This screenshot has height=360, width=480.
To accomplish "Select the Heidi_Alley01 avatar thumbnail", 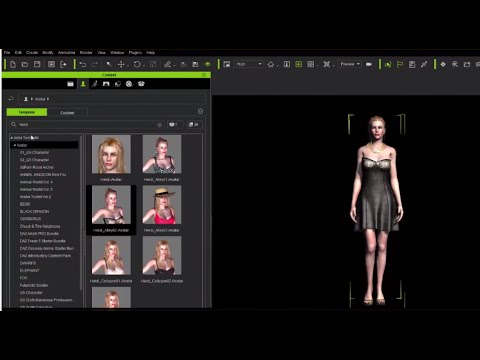I will pyautogui.click(x=162, y=154).
